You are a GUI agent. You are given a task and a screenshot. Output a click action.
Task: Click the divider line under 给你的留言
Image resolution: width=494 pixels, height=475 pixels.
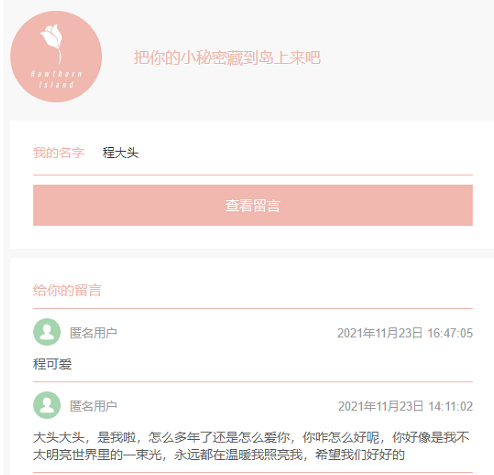tap(253, 309)
